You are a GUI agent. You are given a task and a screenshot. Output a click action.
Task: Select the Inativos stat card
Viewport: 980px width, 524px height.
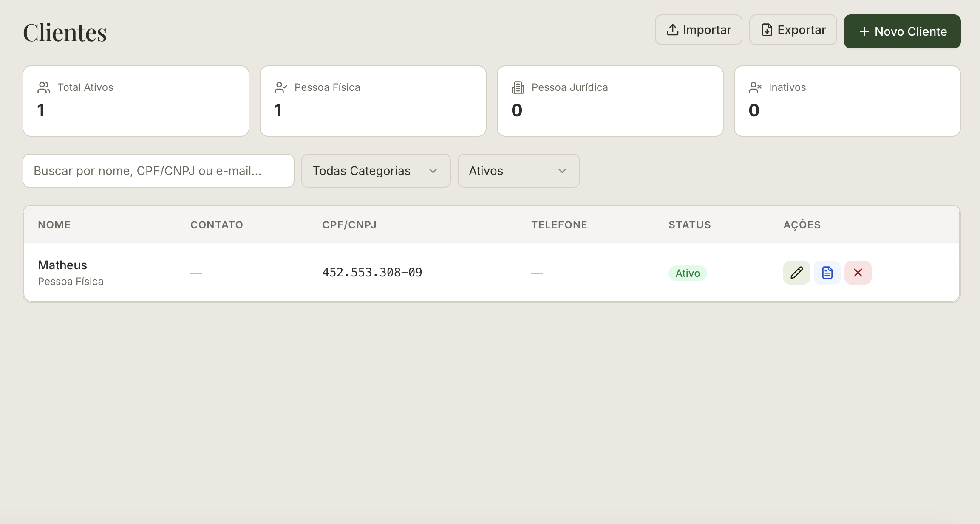[x=847, y=101]
